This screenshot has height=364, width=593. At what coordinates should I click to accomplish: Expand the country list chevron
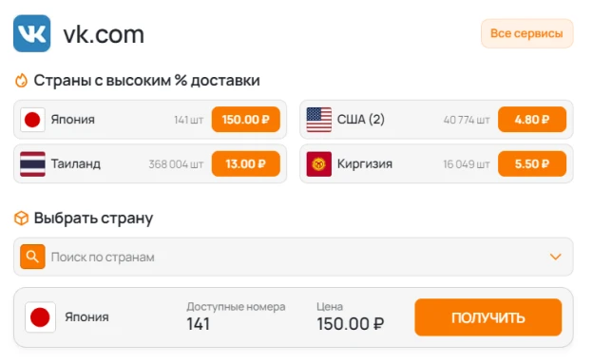tap(555, 257)
